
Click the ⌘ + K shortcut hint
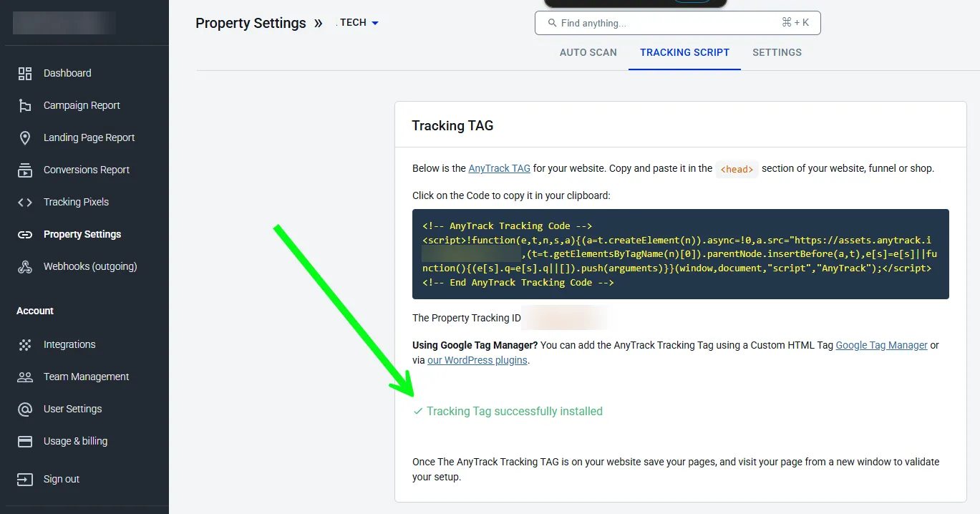795,23
